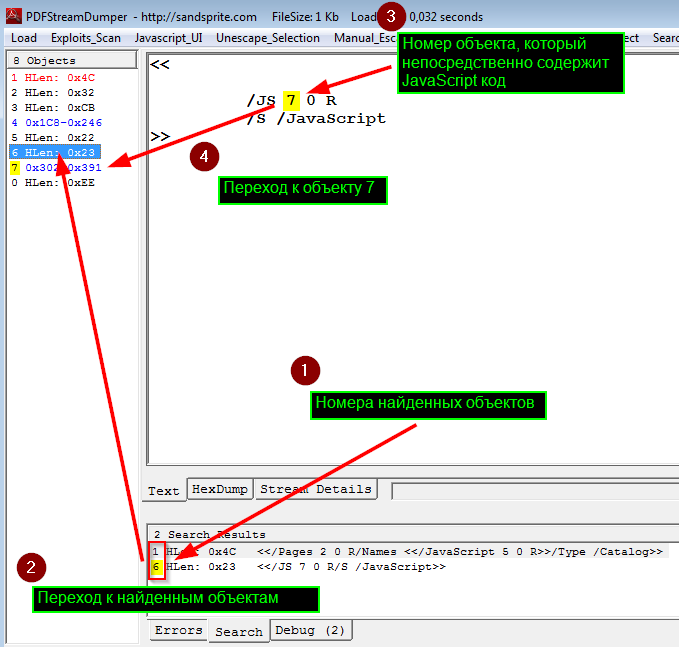679x647 pixels.
Task: Open the Load menu
Action: coord(24,38)
